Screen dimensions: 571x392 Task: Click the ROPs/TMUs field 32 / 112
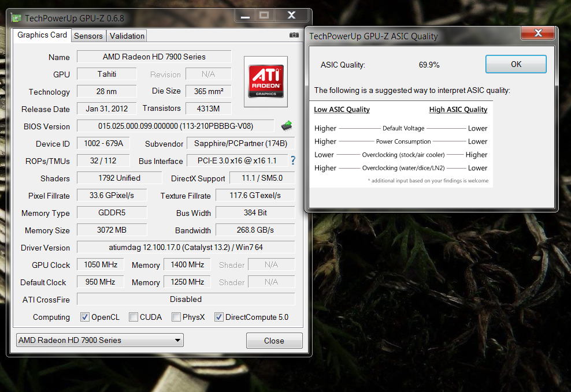tap(103, 160)
